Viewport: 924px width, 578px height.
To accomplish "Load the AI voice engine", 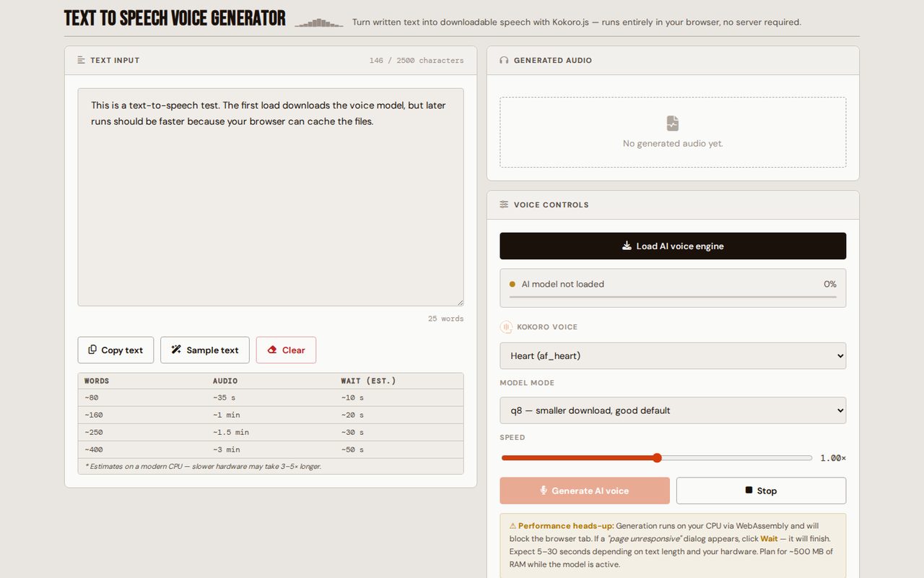I will pyautogui.click(x=673, y=246).
